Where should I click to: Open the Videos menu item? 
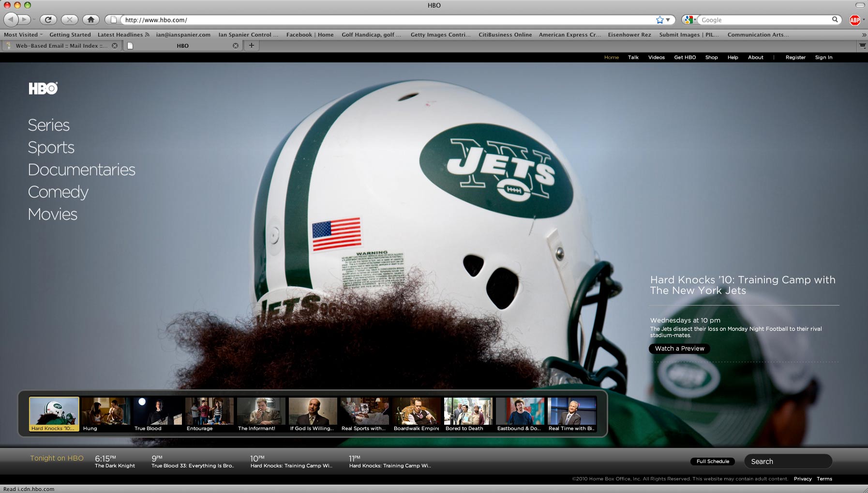[x=656, y=58]
